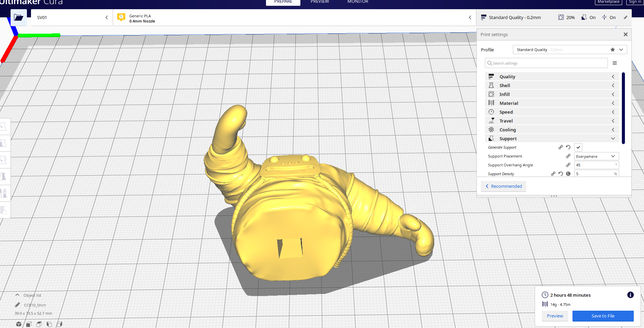Collapse the Support settings category

click(x=552, y=138)
